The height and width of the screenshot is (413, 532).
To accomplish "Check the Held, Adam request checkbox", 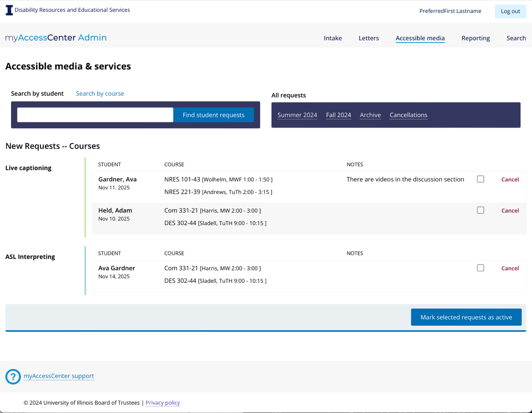I will (x=480, y=210).
